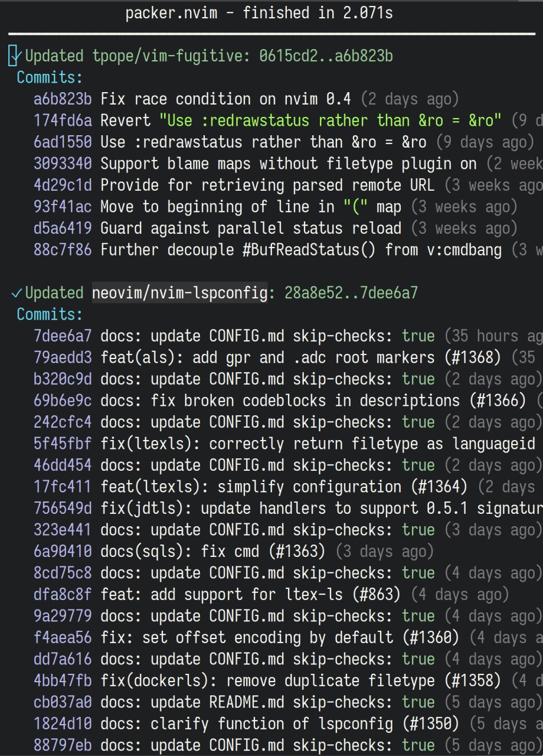Select the highlighted neovim/nvim-lspconfig plugin name
Screen dimensions: 543x756
coord(180,293)
